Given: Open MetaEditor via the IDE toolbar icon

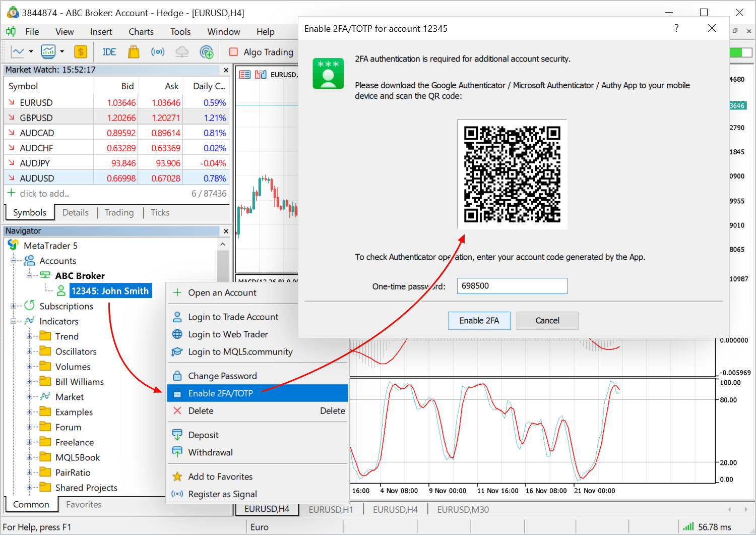Looking at the screenshot, I should point(109,51).
